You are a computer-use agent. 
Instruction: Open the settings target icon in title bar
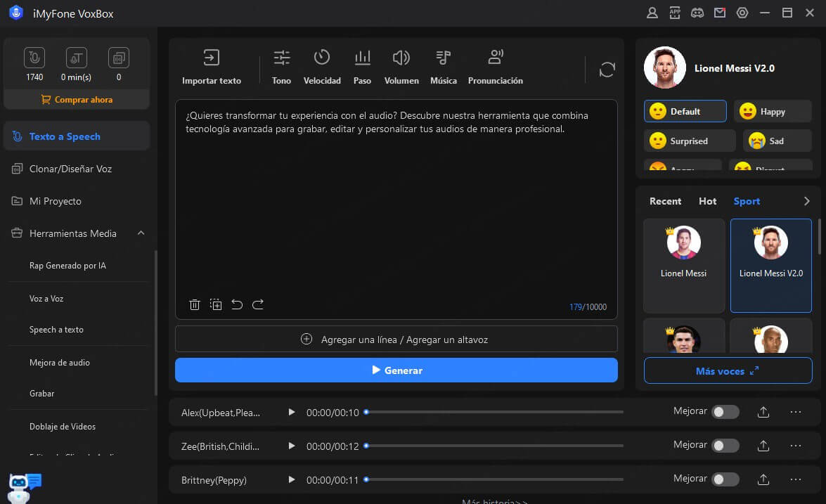[742, 13]
